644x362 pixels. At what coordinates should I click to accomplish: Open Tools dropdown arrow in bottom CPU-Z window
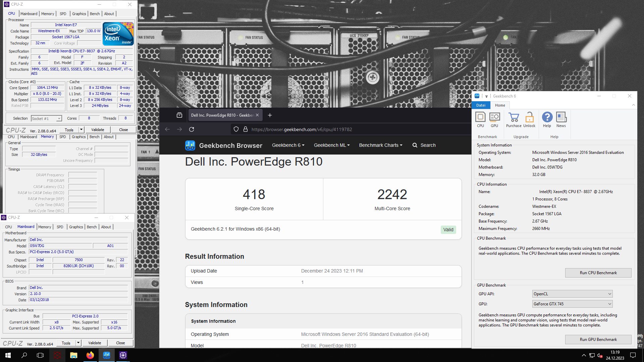(78, 343)
